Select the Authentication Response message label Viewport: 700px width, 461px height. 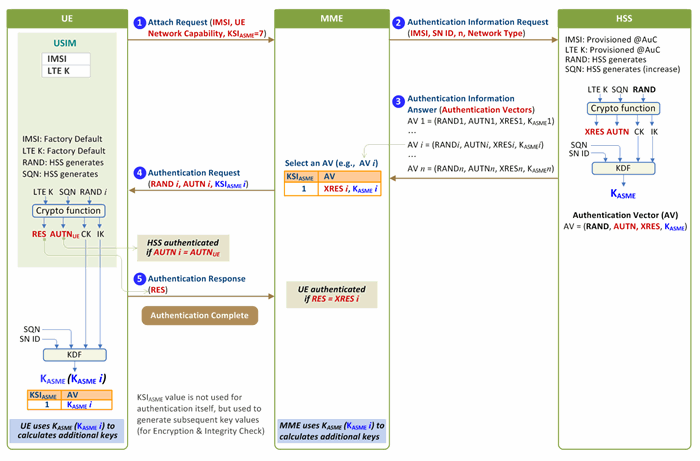(196, 278)
